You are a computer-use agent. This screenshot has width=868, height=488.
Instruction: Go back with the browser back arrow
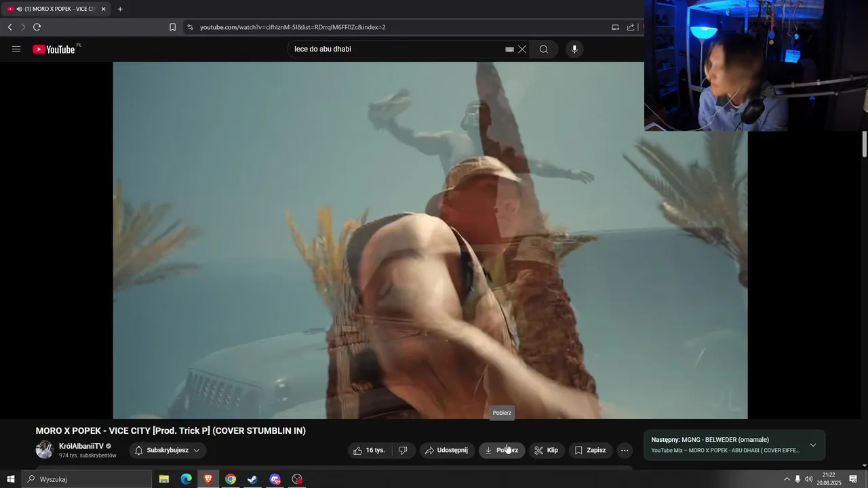tap(9, 27)
